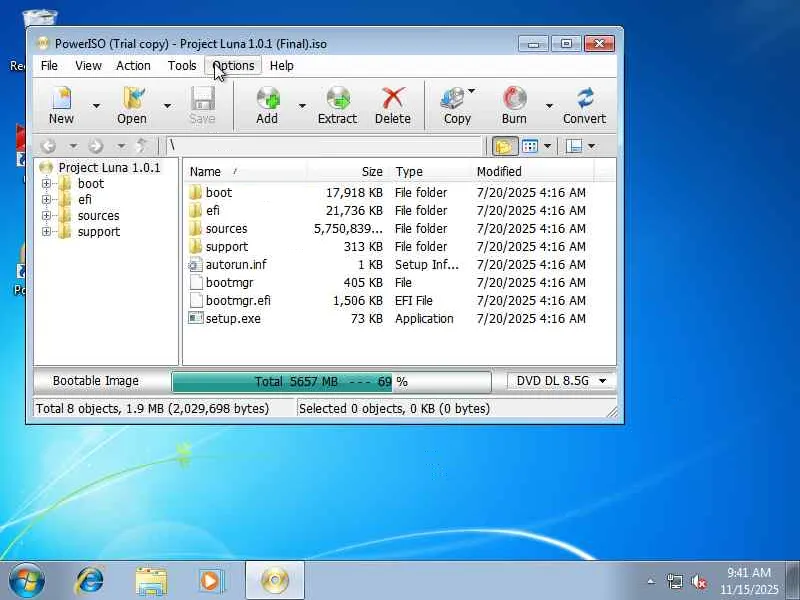Expand the boot folder in tree
This screenshot has height=600, width=800.
click(x=46, y=184)
